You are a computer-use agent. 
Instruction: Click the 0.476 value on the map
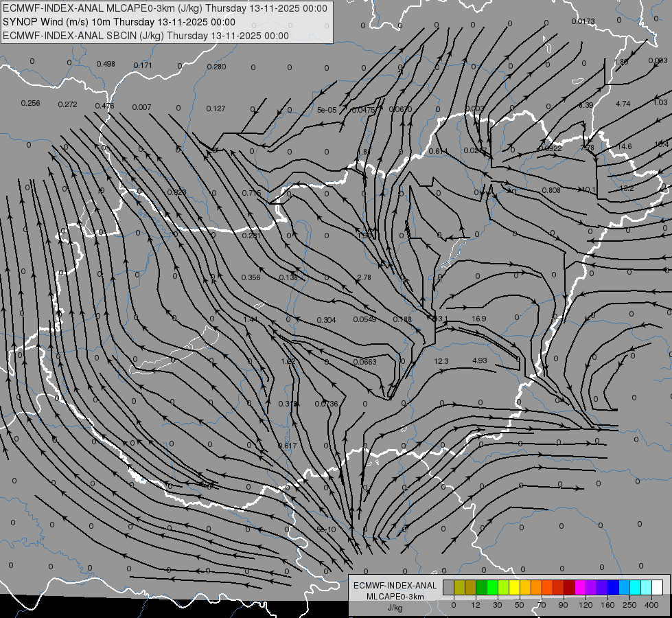click(104, 106)
